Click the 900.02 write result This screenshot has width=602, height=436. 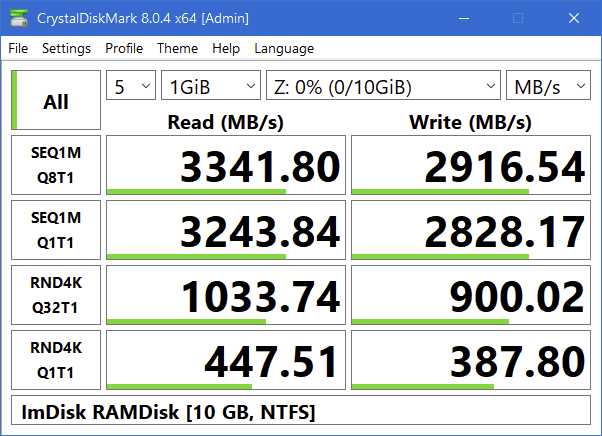point(471,295)
